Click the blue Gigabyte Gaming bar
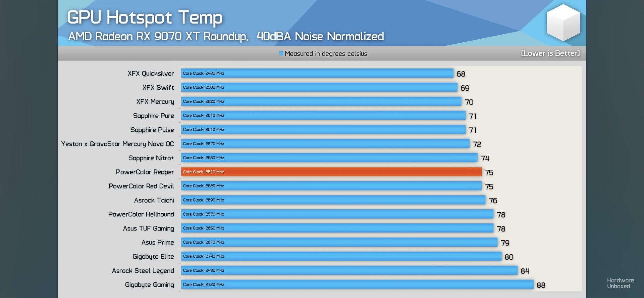 click(357, 285)
